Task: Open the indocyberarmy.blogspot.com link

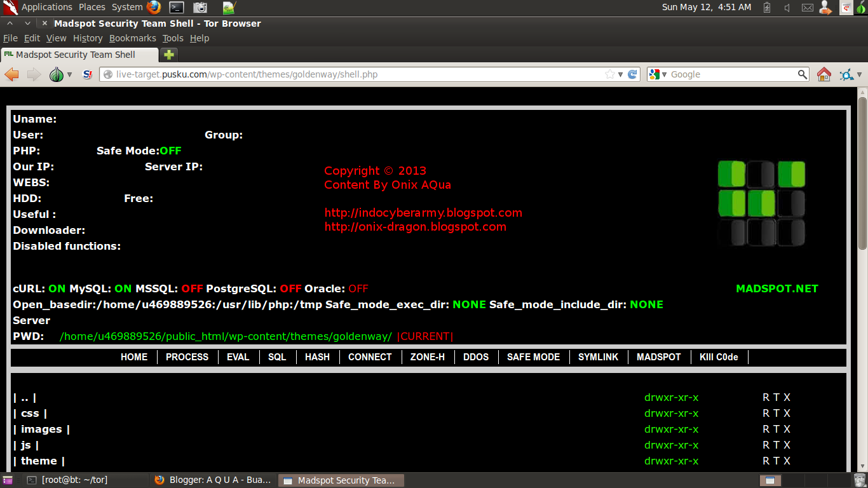Action: point(423,213)
